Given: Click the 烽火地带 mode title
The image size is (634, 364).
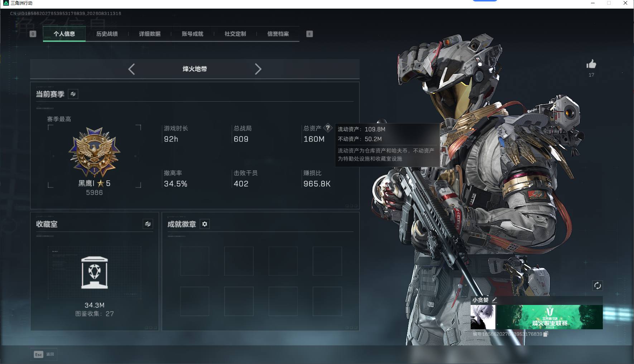Looking at the screenshot, I should point(195,69).
